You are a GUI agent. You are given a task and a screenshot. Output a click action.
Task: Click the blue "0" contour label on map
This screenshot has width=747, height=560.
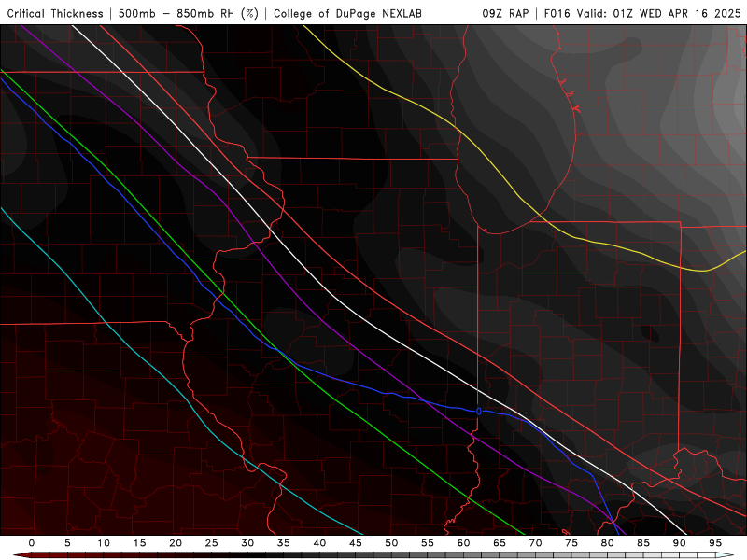point(479,412)
